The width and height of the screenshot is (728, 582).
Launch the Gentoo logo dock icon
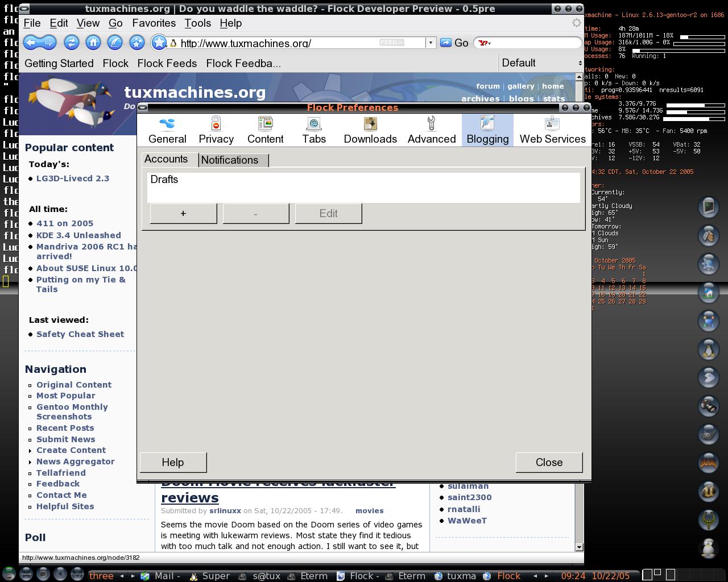click(708, 377)
